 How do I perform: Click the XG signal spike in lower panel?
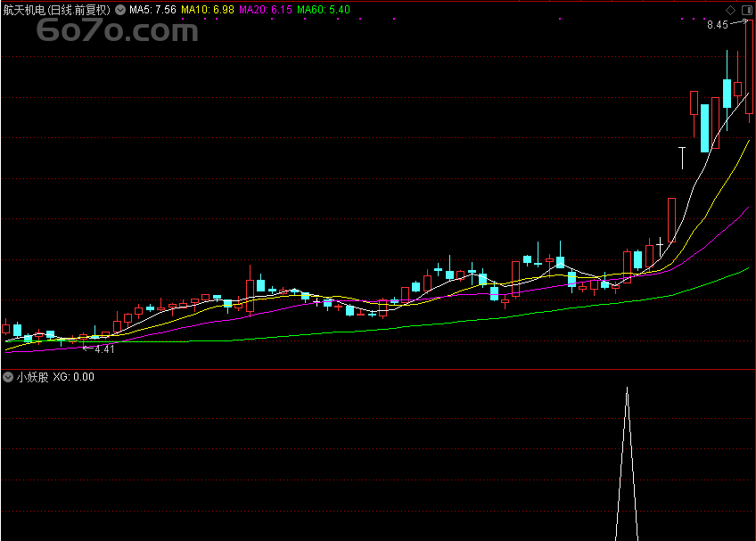coord(627,463)
